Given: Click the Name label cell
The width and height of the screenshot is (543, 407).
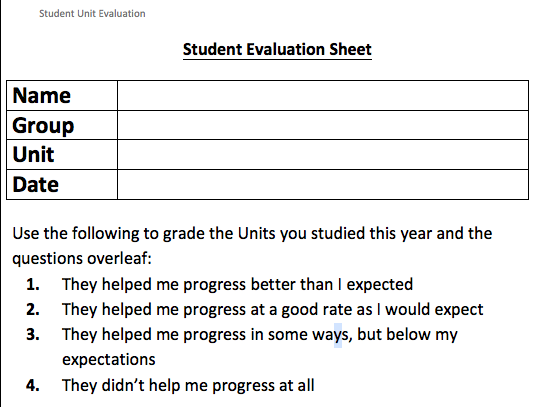Looking at the screenshot, I should [x=62, y=96].
